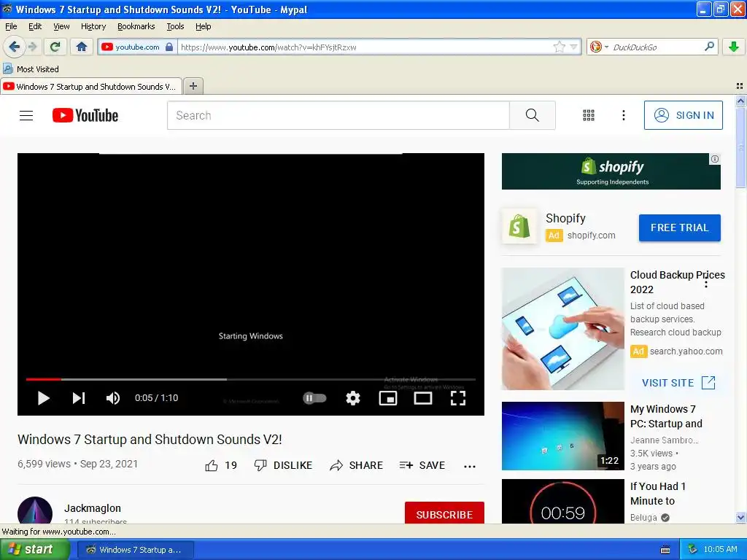
Task: Open more actions ellipsis below the video
Action: [x=470, y=466]
